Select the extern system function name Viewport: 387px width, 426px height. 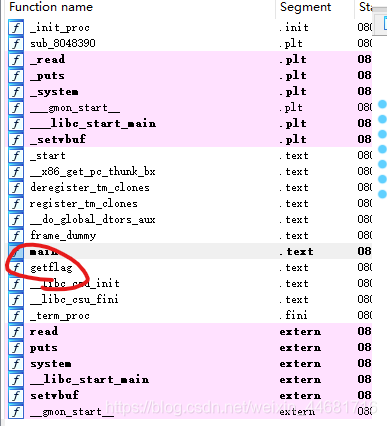coord(51,364)
